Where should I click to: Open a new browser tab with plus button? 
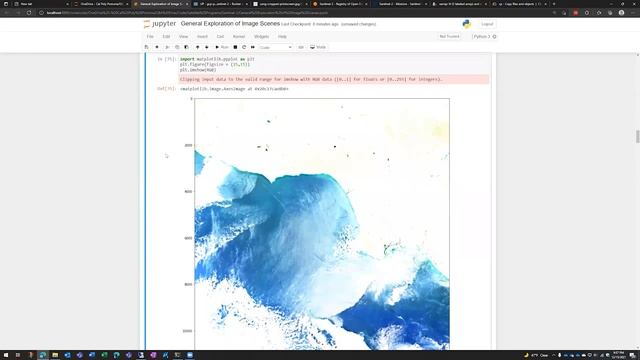[x=554, y=4]
